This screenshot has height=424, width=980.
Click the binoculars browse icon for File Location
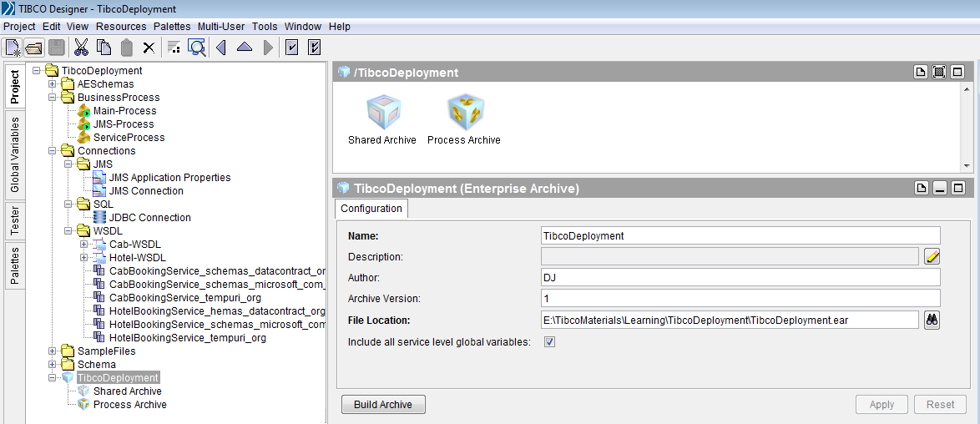pos(932,321)
